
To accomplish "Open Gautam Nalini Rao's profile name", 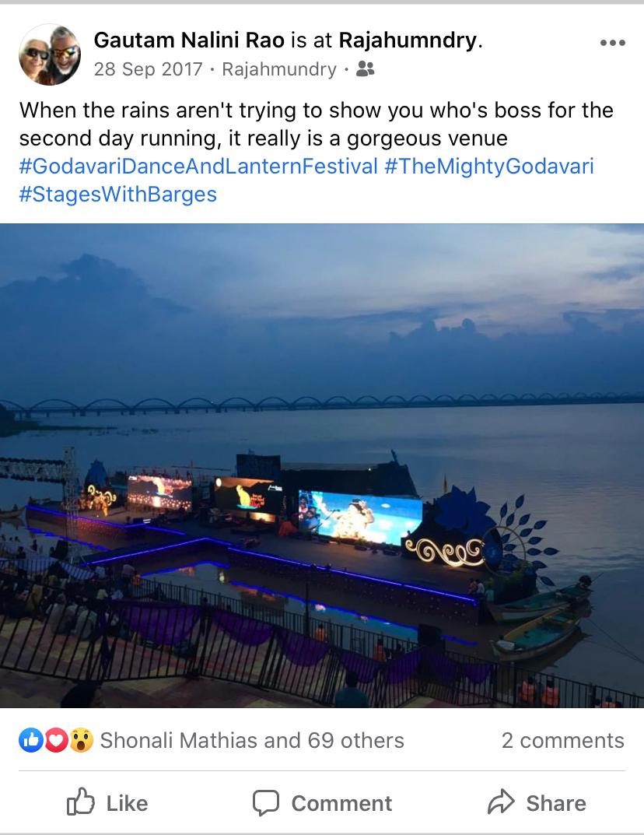I will coord(189,40).
